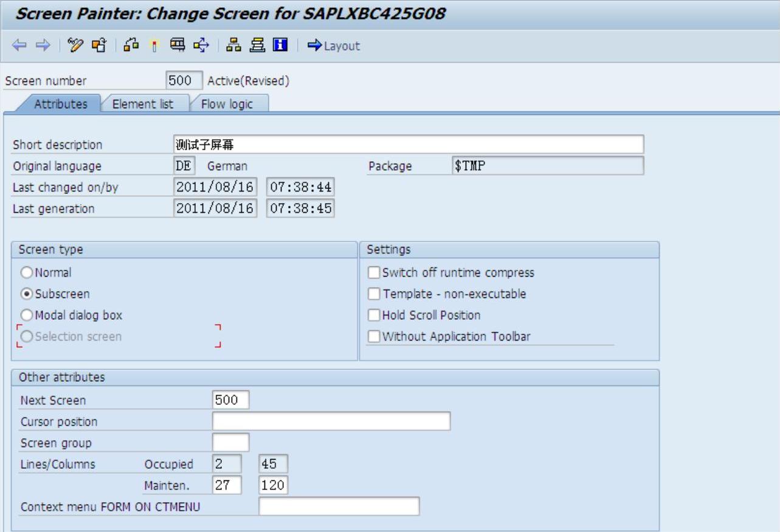Click the Mainten. lines field showing 27

pyautogui.click(x=227, y=485)
